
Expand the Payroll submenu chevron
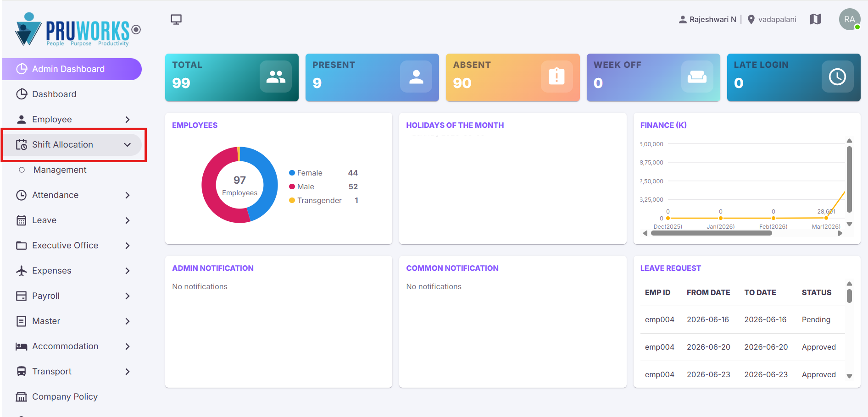128,296
